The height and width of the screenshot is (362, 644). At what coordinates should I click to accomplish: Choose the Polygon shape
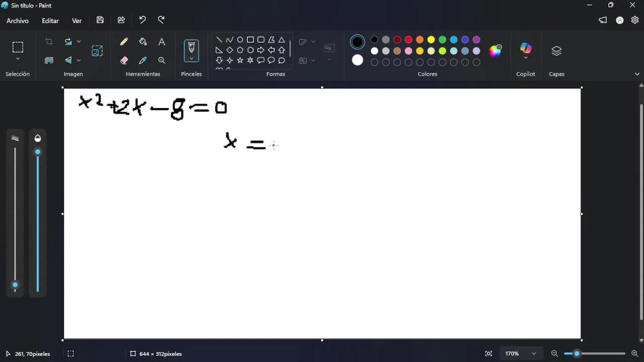click(271, 40)
